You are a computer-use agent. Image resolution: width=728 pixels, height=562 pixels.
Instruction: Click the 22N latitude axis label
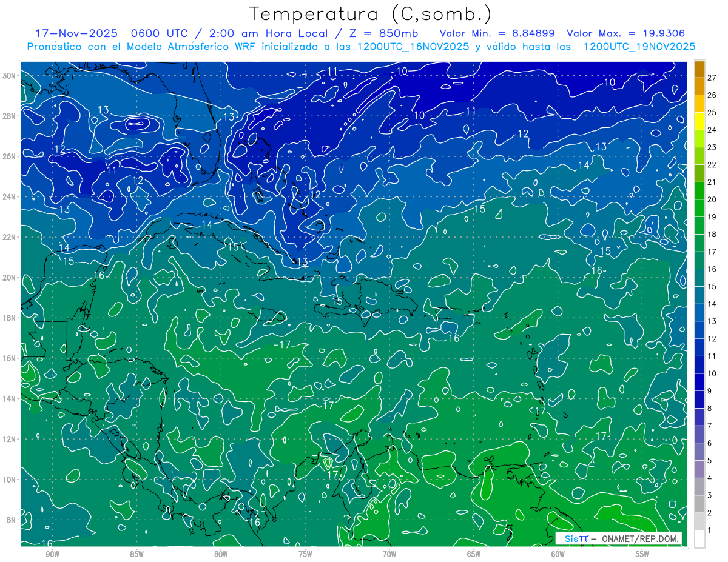[x=10, y=237]
